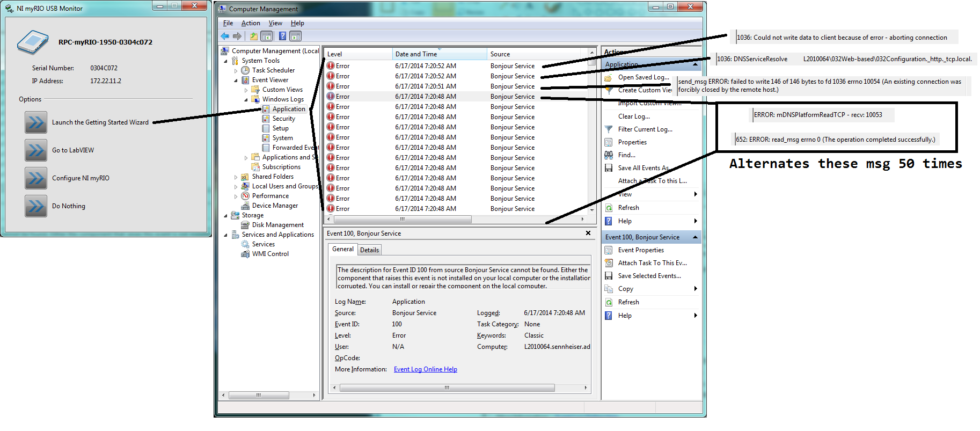Viewport: 980px width, 431px height.
Task: Click the Attach Task To This Event icon
Action: click(609, 263)
